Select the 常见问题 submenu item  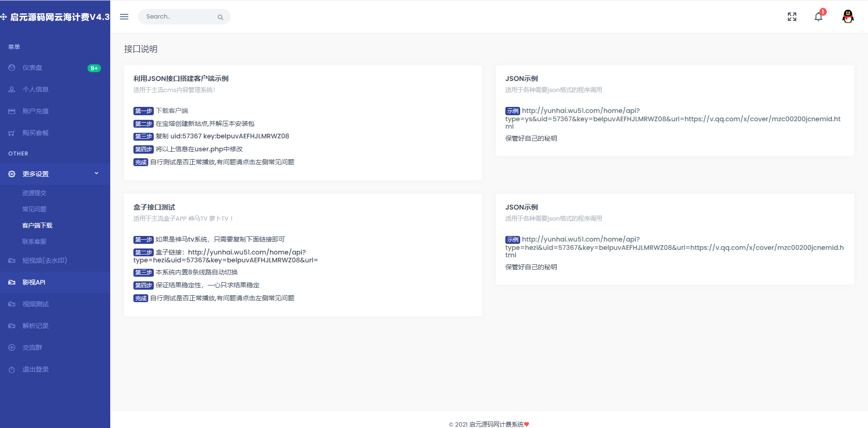34,209
